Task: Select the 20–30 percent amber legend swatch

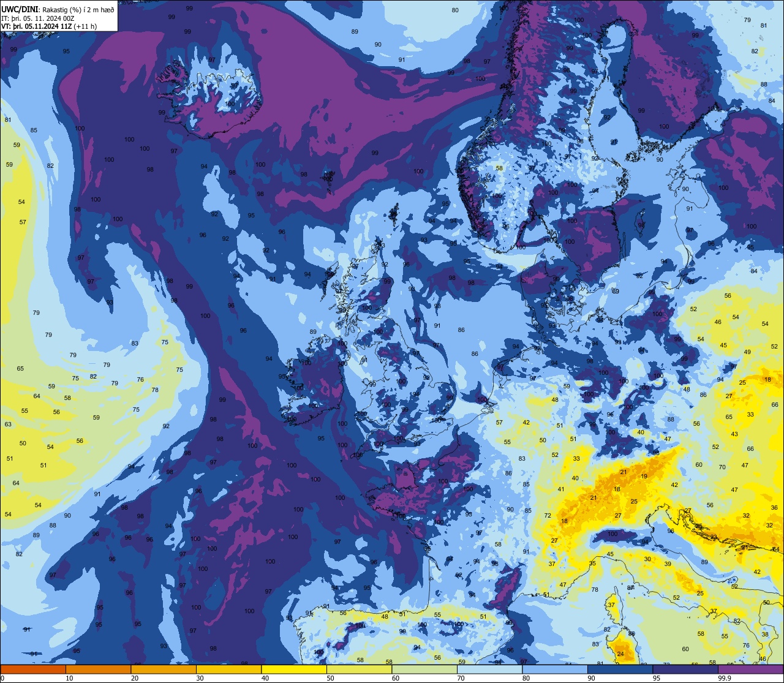Action: (x=164, y=670)
